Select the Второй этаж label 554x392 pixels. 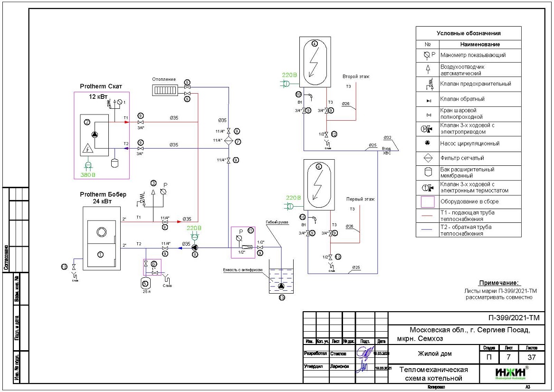click(355, 76)
